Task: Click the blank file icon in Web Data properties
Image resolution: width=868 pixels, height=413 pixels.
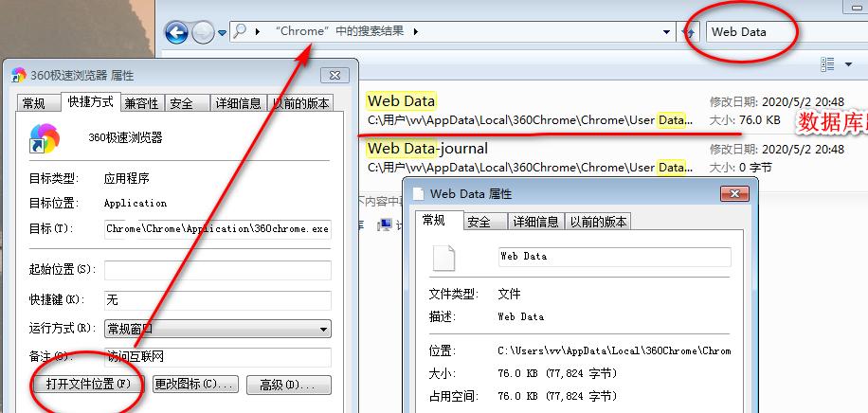Action: (443, 258)
